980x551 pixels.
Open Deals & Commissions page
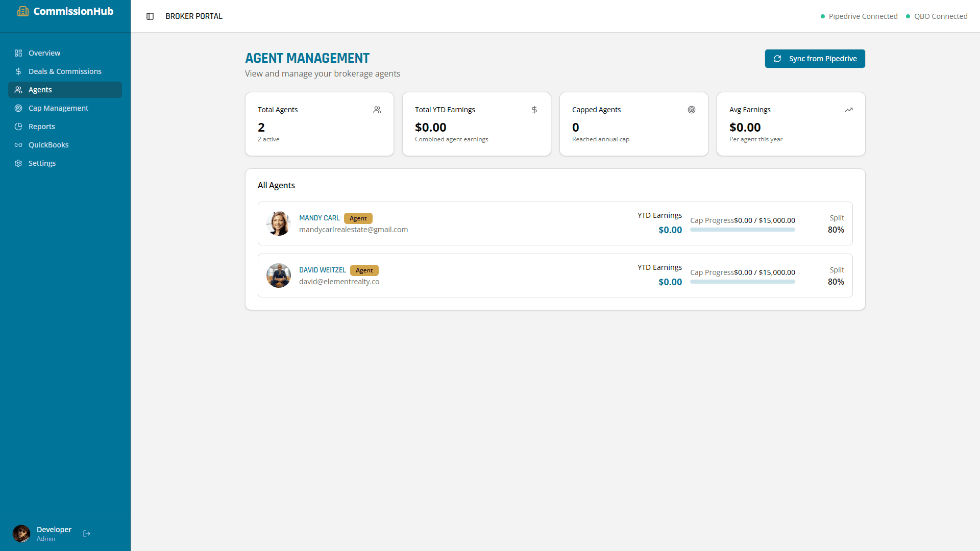click(x=65, y=71)
